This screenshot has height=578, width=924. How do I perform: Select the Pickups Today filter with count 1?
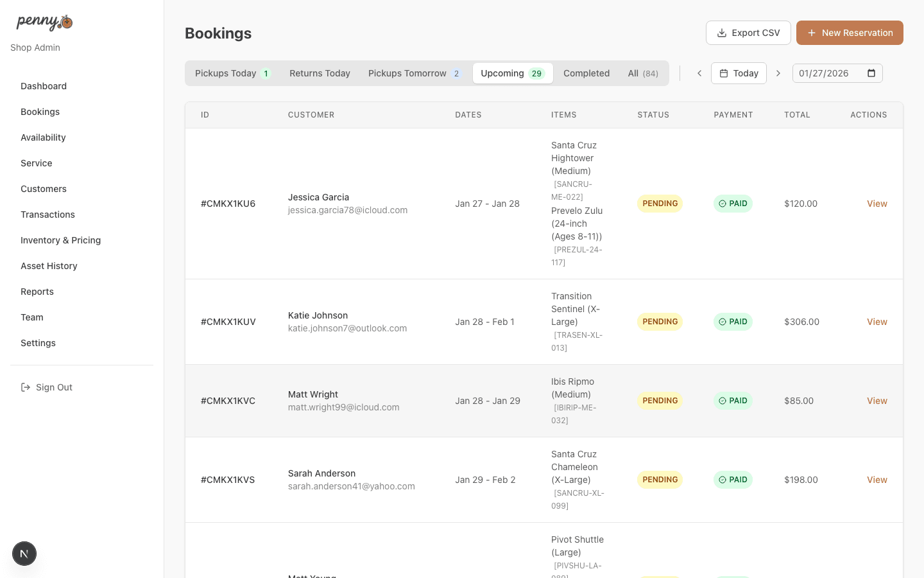coord(233,73)
